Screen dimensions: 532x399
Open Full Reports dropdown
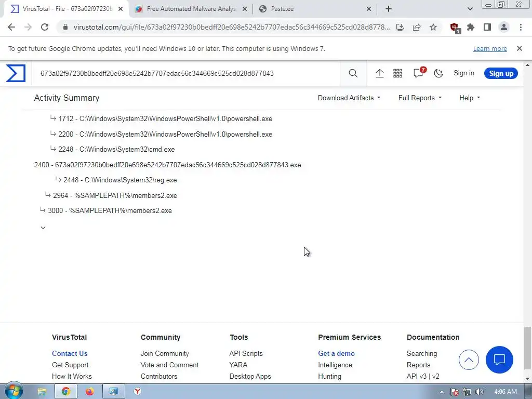coord(420,98)
